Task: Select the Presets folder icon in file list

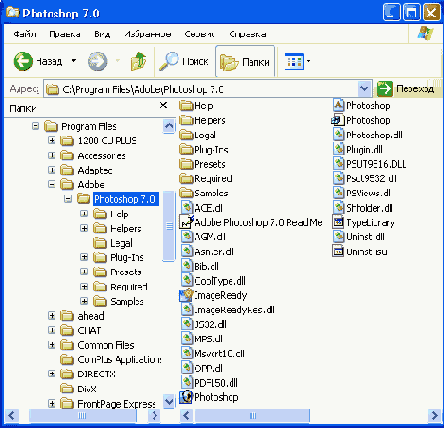Action: pyautogui.click(x=186, y=164)
